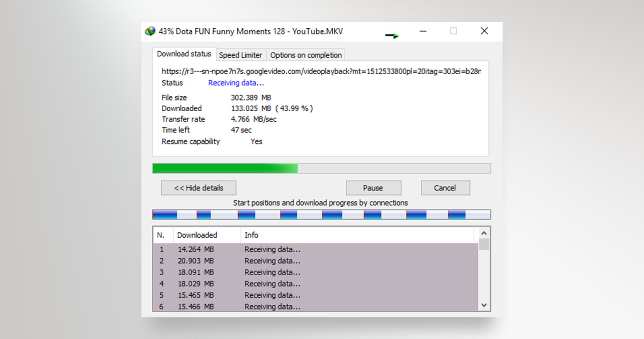Select connection row 6 with 15.466 MB

[316, 306]
